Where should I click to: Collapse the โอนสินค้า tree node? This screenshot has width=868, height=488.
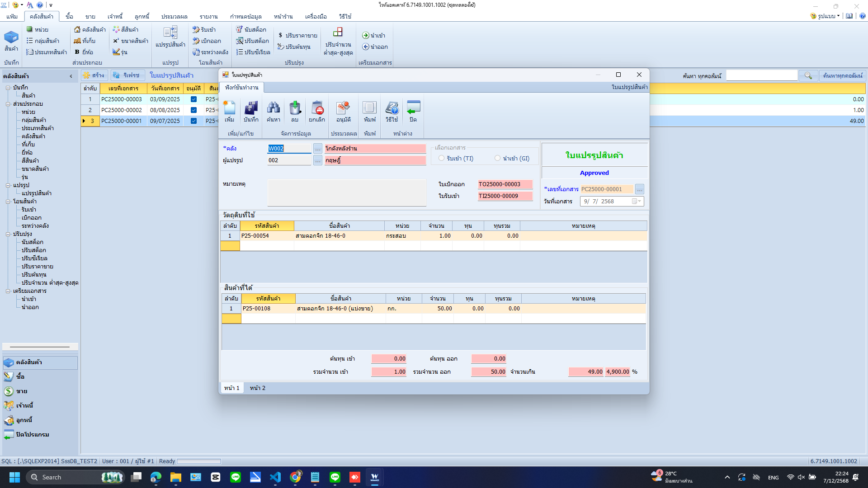8,202
